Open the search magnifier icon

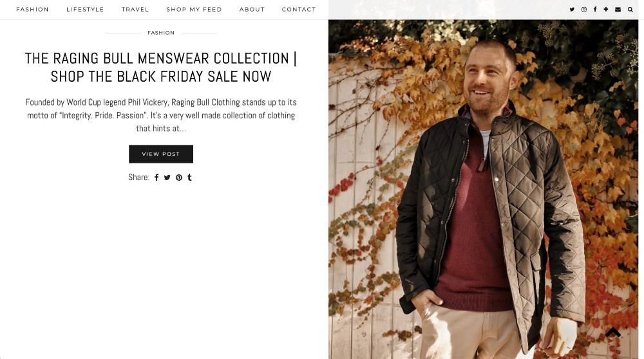tap(630, 10)
